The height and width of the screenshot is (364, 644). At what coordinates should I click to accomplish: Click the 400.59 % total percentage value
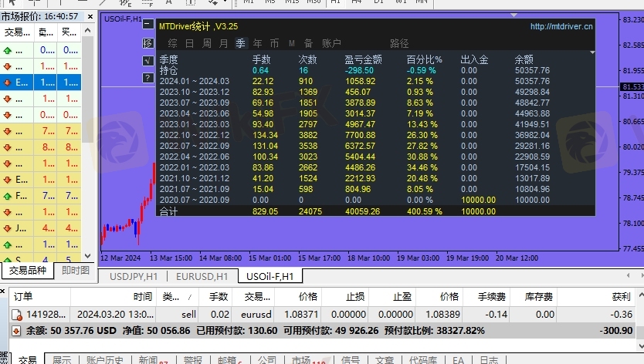point(424,211)
